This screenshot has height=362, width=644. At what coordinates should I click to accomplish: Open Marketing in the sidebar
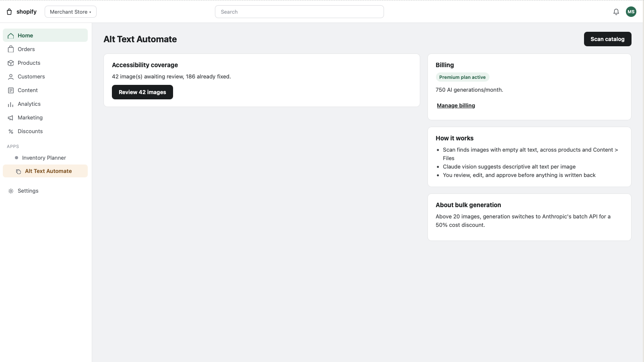45,117
